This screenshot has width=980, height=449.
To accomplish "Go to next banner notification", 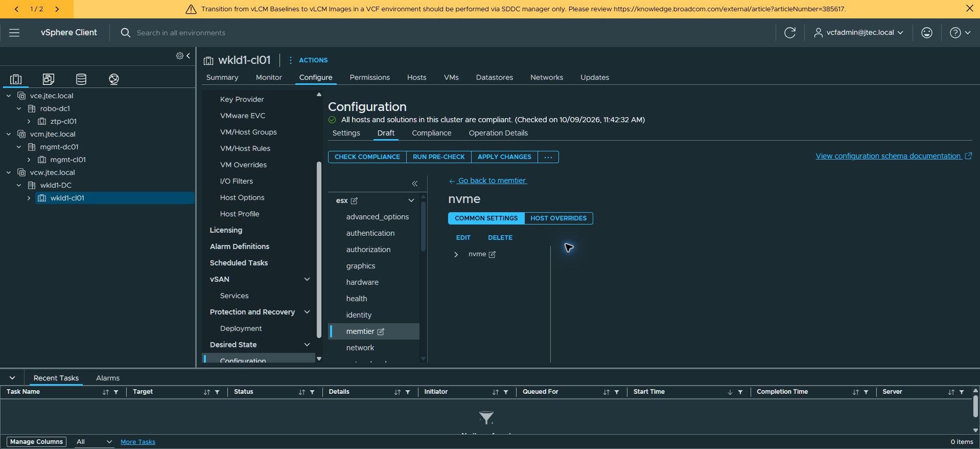I will pos(57,9).
